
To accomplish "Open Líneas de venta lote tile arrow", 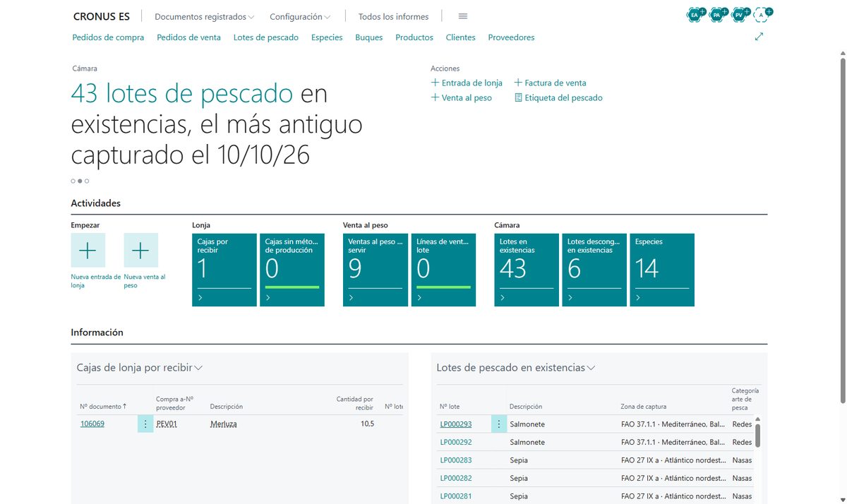I will [x=420, y=298].
